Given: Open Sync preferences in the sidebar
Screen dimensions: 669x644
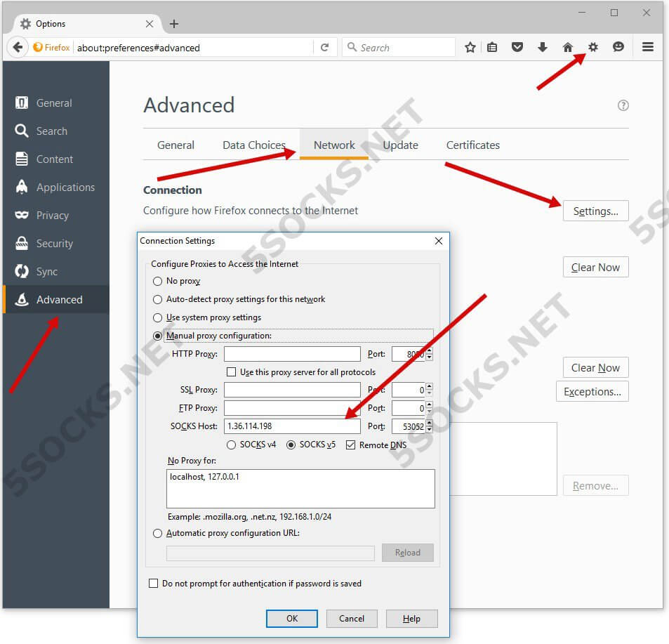Looking at the screenshot, I should click(56, 271).
